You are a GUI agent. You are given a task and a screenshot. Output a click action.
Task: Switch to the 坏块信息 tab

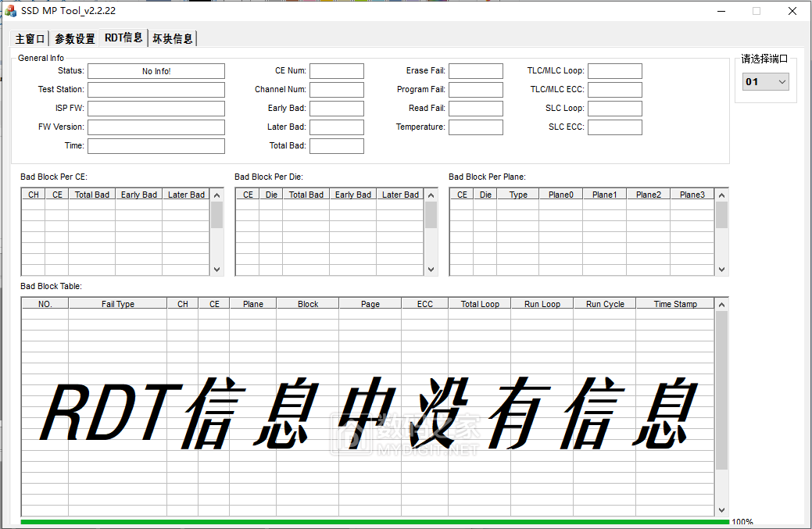click(172, 38)
